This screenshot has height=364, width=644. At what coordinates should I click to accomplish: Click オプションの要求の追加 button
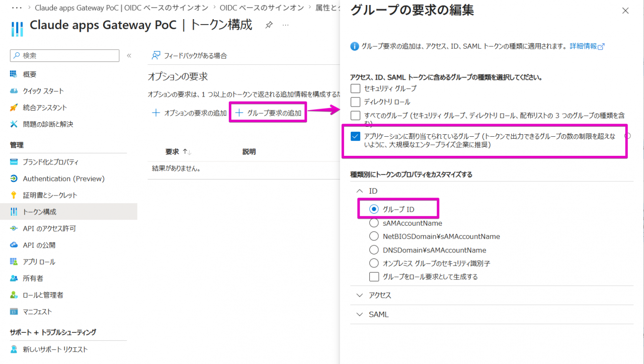tap(189, 113)
